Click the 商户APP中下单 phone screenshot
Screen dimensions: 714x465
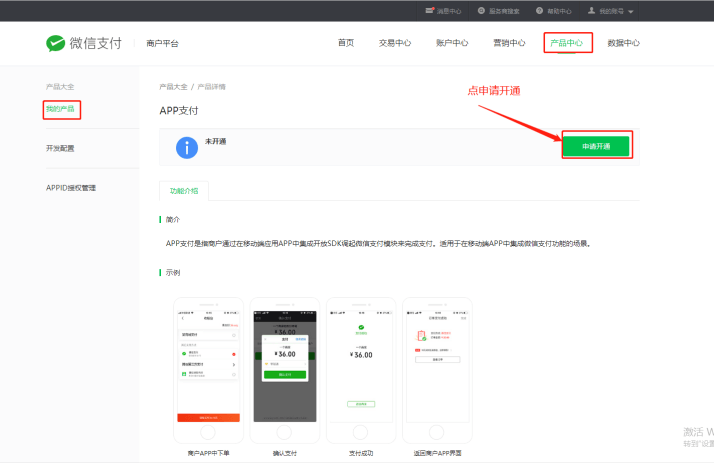(x=208, y=370)
